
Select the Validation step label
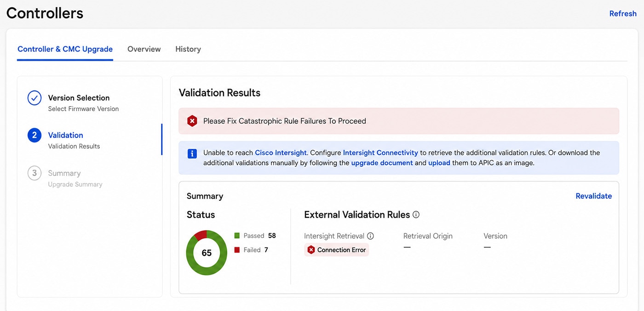65,135
